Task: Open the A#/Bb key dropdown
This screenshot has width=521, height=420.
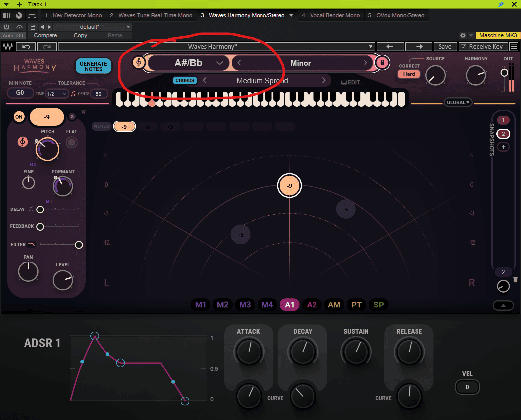Action: 188,63
